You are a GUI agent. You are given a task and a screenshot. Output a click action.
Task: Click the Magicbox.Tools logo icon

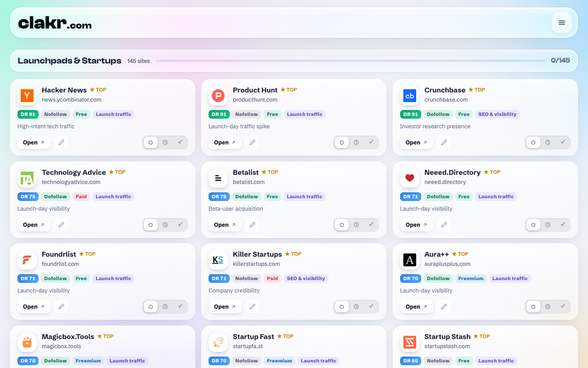[27, 342]
